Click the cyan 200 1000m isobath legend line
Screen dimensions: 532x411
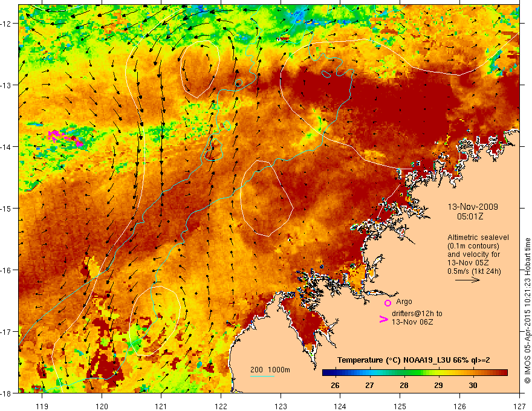262,376
